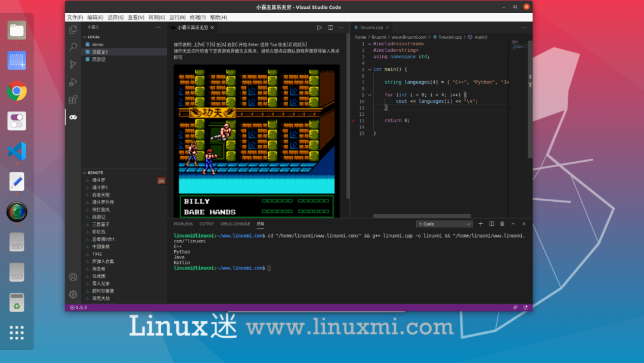
Task: Open the 终端(T) menu
Action: [197, 17]
